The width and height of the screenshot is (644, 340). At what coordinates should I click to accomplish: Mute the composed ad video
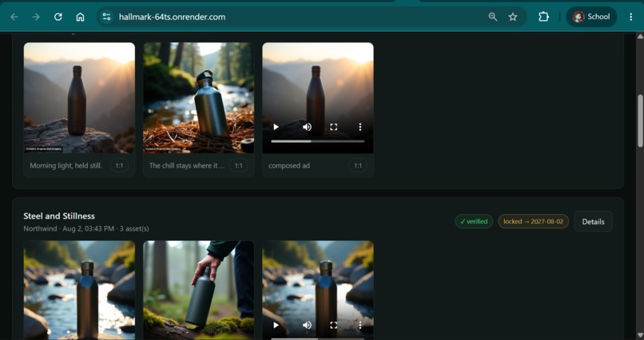pos(307,127)
